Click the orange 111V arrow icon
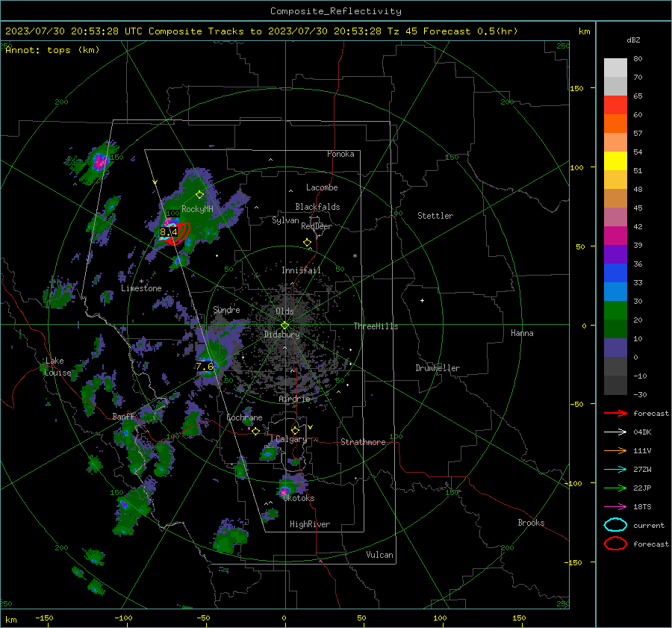 615,450
